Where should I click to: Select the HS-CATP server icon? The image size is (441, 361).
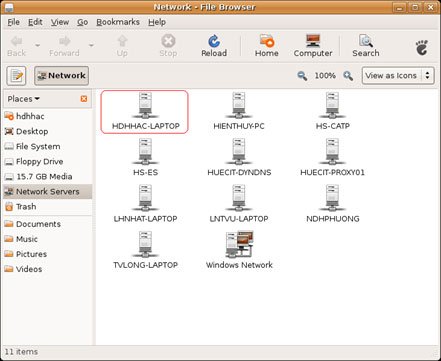pos(332,112)
